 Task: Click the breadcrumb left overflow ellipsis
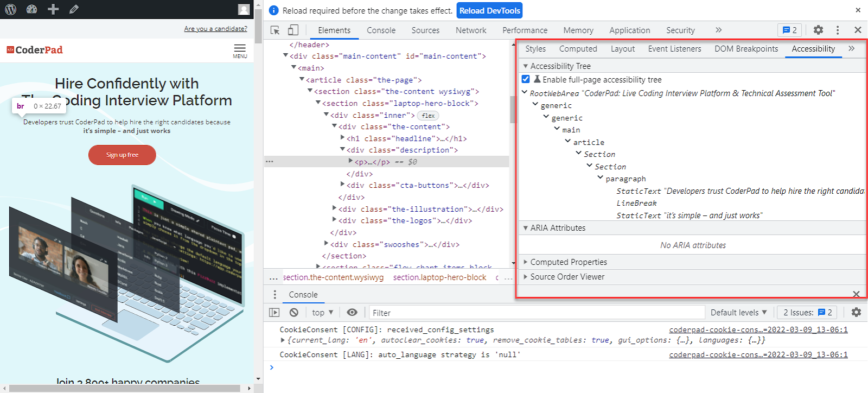274,278
